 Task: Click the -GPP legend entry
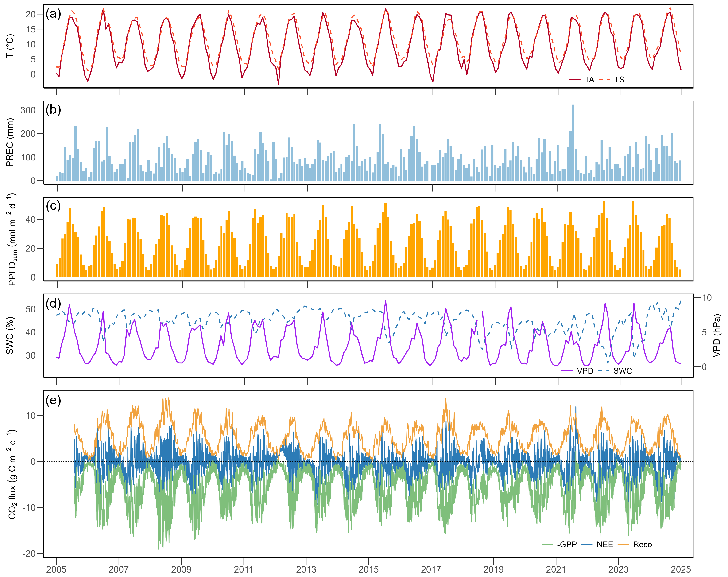coord(567,545)
